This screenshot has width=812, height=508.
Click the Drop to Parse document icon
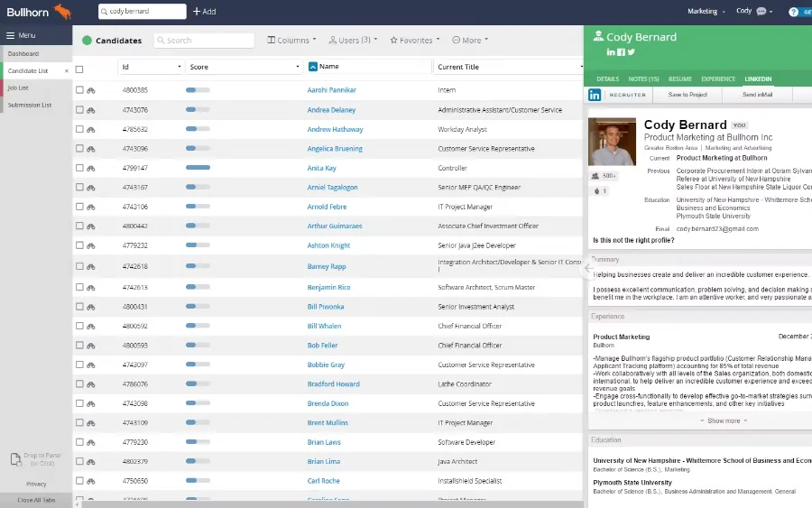[15, 459]
